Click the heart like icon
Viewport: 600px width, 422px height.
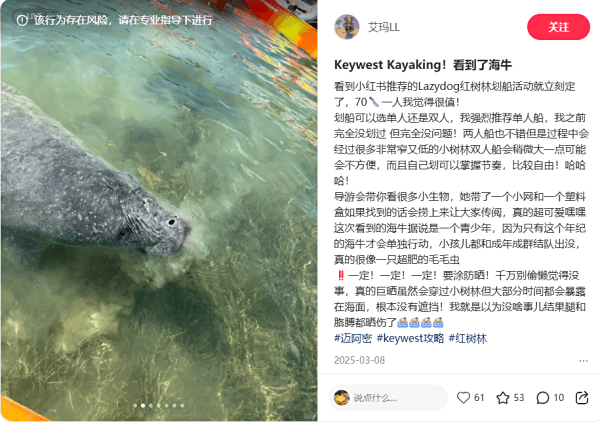pyautogui.click(x=463, y=398)
